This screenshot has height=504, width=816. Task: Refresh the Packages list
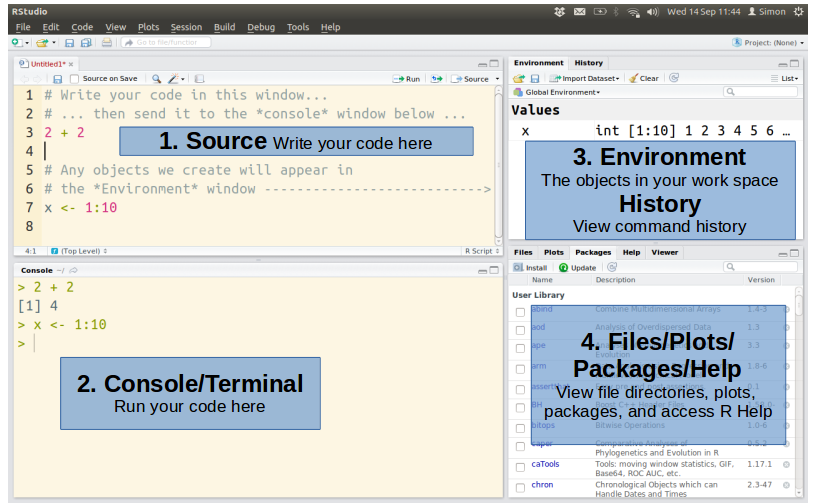(612, 267)
